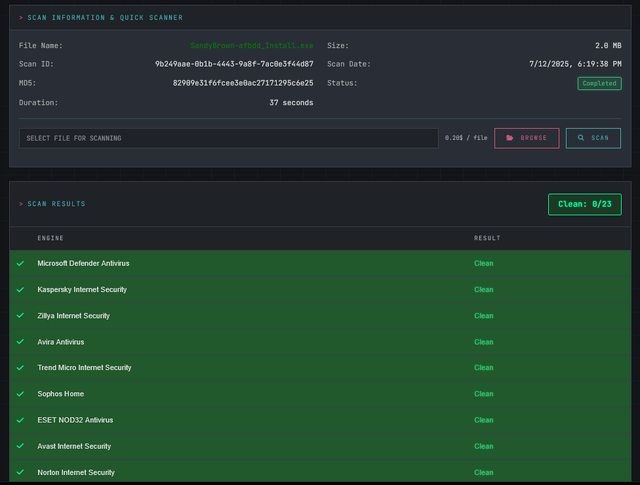
Task: Click the RESULT column header
Action: point(487,238)
